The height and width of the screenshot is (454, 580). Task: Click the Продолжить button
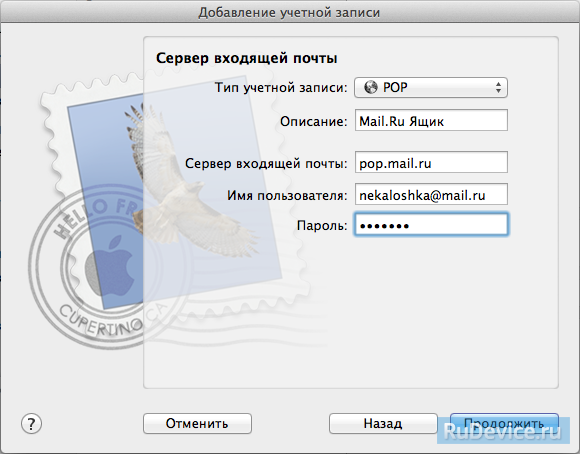tap(504, 424)
